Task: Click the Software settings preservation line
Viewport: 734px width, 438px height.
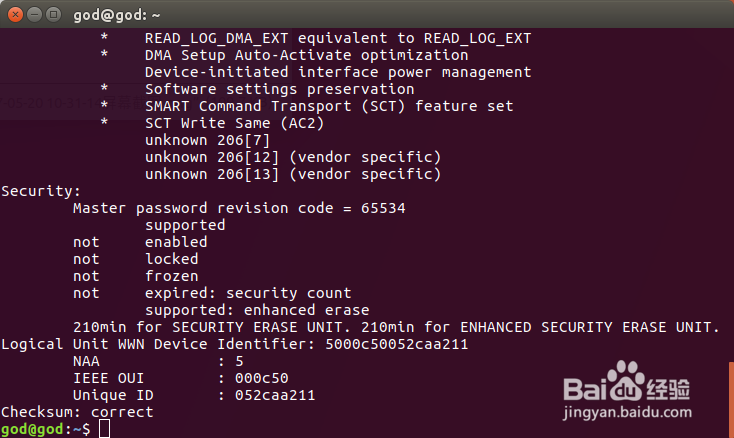Action: tap(279, 89)
